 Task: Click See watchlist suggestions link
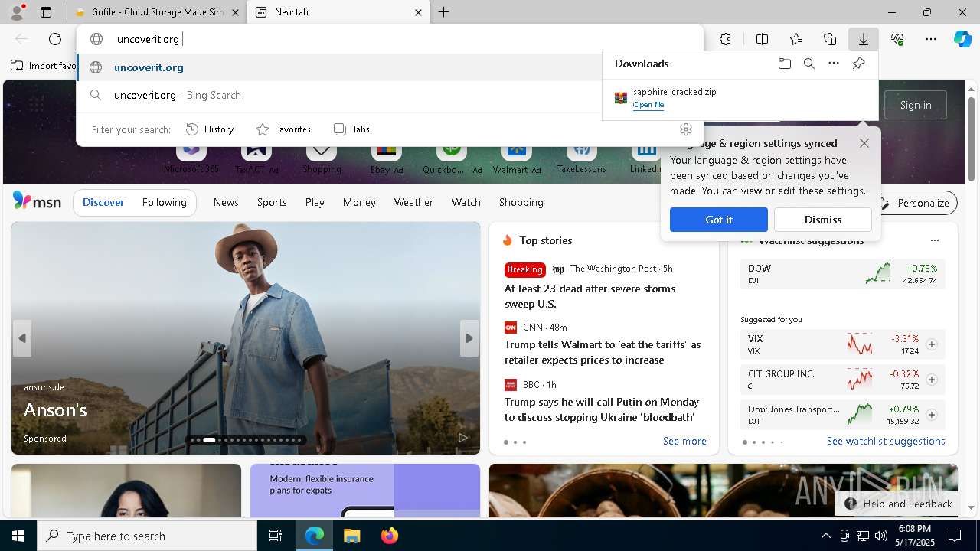click(x=886, y=441)
